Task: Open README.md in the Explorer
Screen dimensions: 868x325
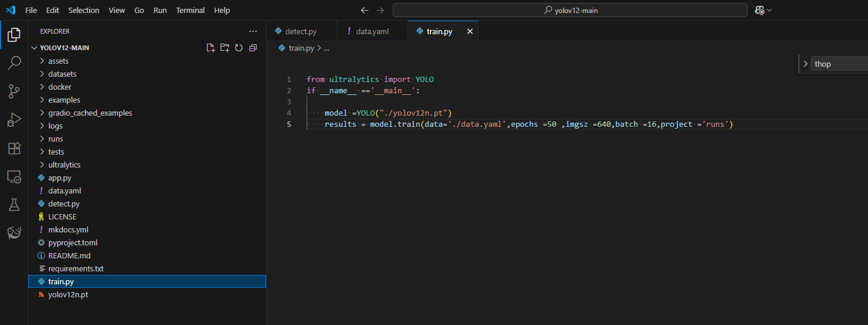Action: [147, 255]
